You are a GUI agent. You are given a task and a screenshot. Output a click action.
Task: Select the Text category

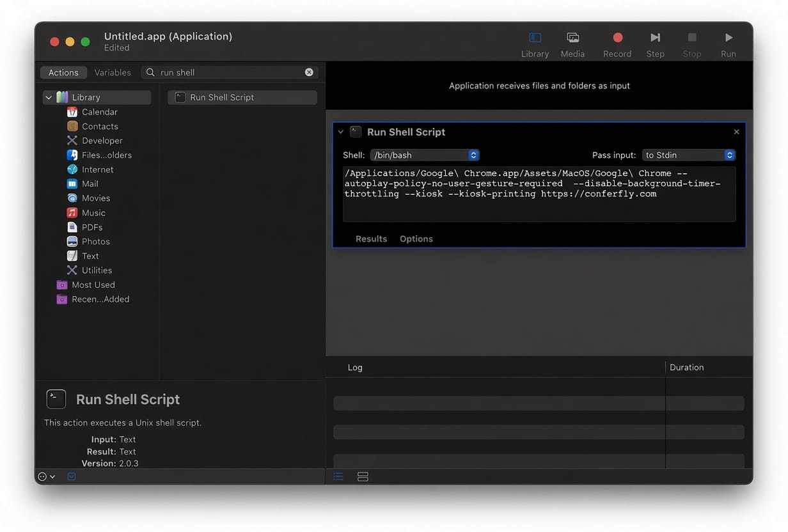click(83, 256)
